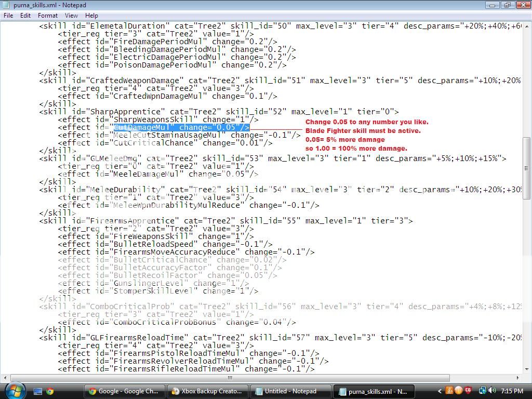The image size is (532, 399).
Task: Open the File menu
Action: point(8,16)
